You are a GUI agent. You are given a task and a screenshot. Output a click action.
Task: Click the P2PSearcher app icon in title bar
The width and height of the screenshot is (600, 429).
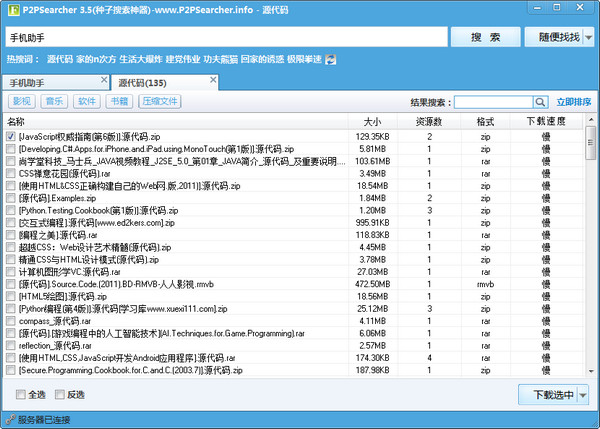pos(9,9)
